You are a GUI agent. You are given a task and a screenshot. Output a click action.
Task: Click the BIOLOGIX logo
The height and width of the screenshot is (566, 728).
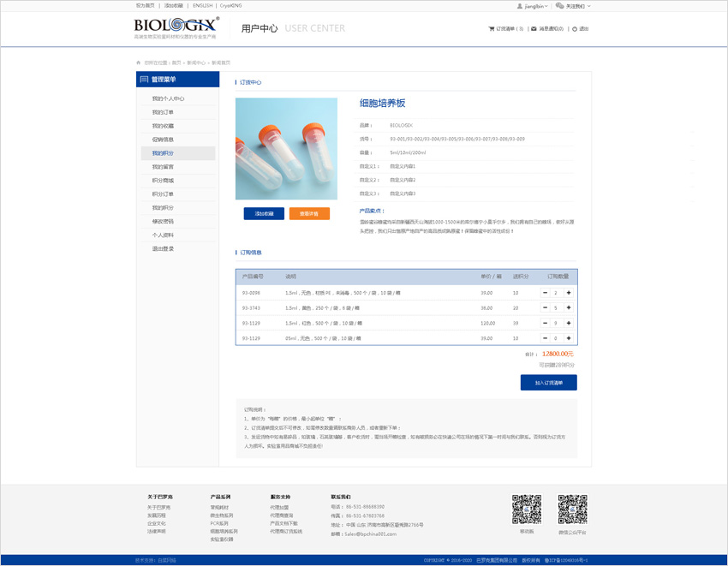(176, 27)
